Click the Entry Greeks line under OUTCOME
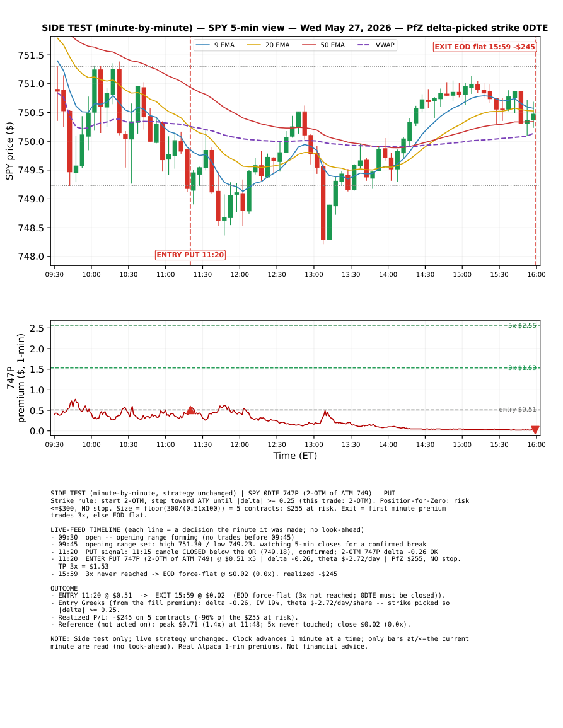 (x=250, y=606)
